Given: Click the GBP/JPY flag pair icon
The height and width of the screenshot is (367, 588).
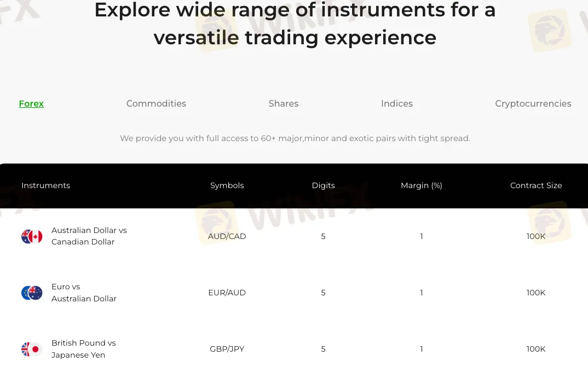Looking at the screenshot, I should (32, 349).
